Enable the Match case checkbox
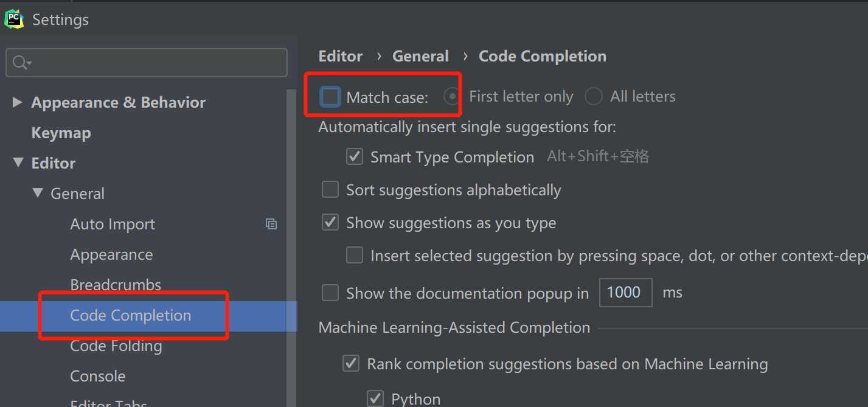Screen dimensions: 868x407 click(x=330, y=97)
